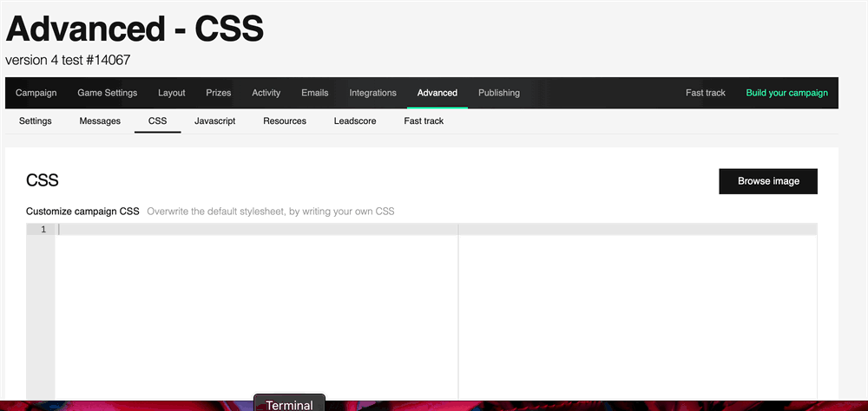Select the Activity tab

tap(266, 93)
